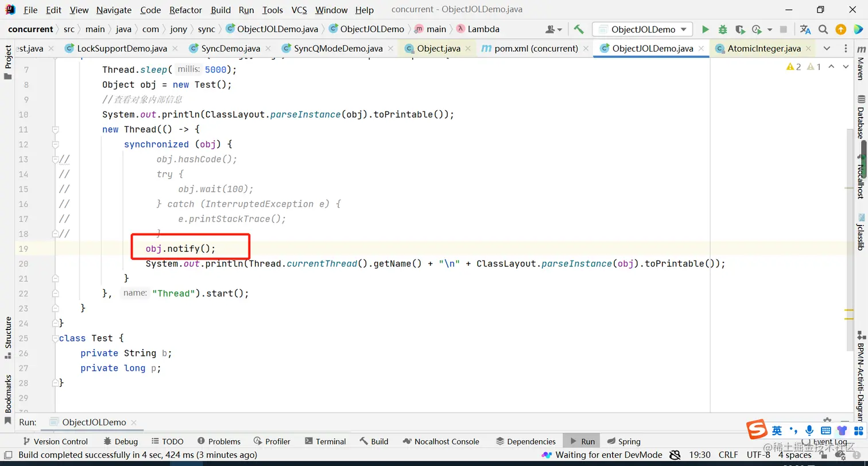Viewport: 868px width, 466px height.
Task: Jump to the next highlighted warning arrow
Action: [846, 67]
